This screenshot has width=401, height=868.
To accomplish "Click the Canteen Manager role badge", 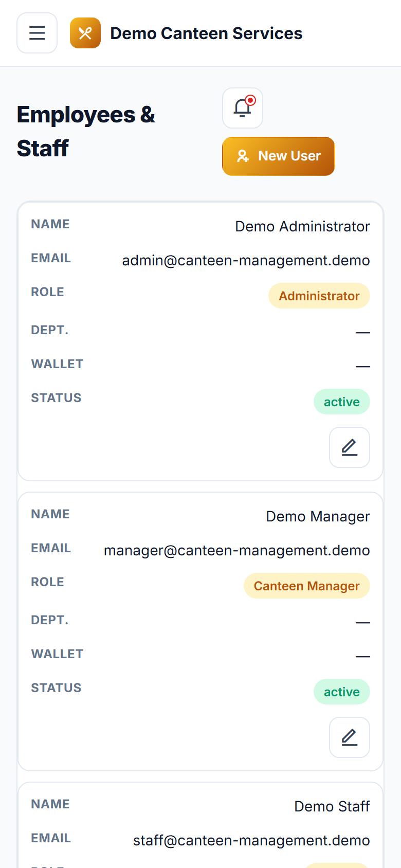I will coord(307,586).
